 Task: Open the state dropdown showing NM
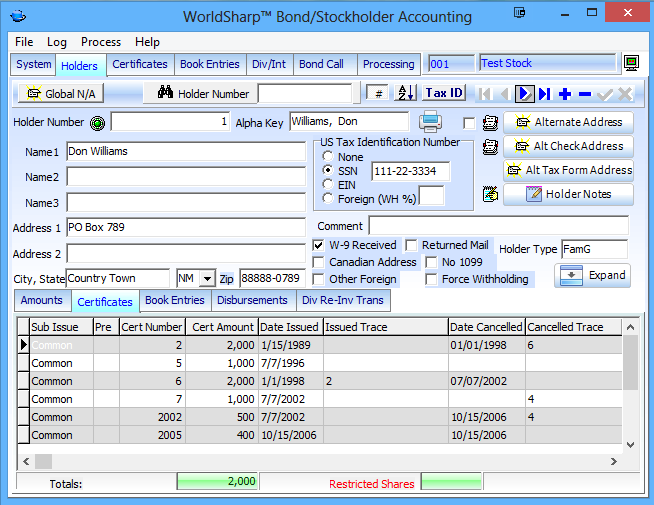coord(207,278)
